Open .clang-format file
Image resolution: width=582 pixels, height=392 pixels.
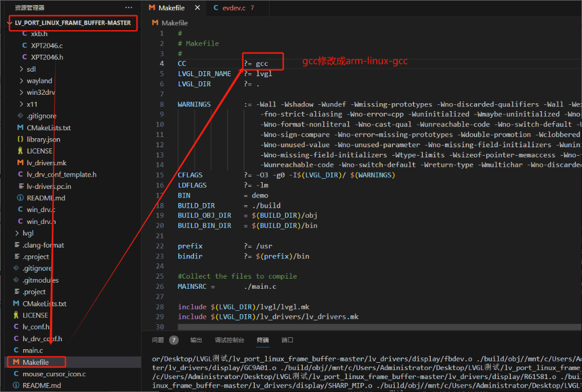pos(43,245)
